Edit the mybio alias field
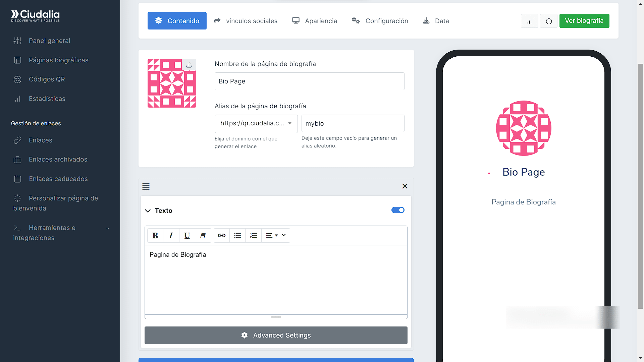The image size is (644, 362). pyautogui.click(x=353, y=123)
